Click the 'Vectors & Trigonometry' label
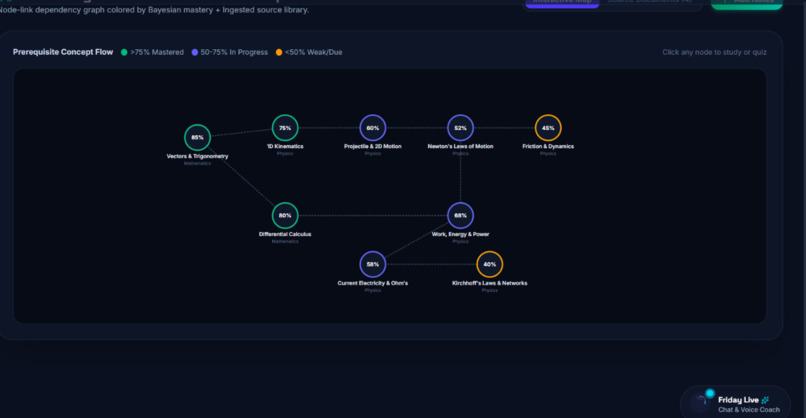 coord(197,156)
